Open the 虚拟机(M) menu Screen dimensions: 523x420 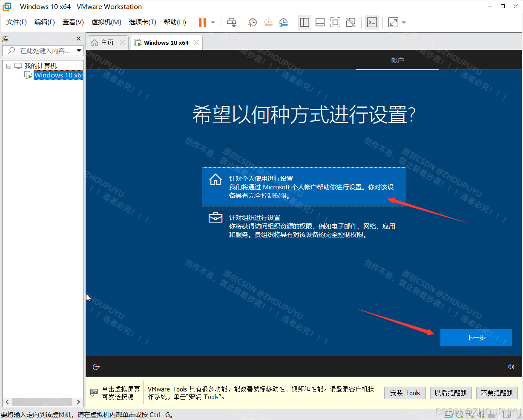click(106, 22)
